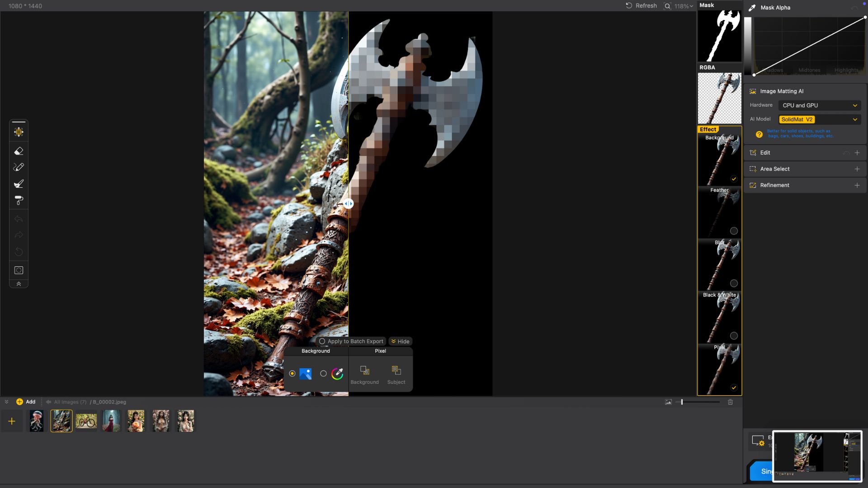The image size is (868, 488).
Task: Click the before/after split handle on canvas
Action: [348, 204]
